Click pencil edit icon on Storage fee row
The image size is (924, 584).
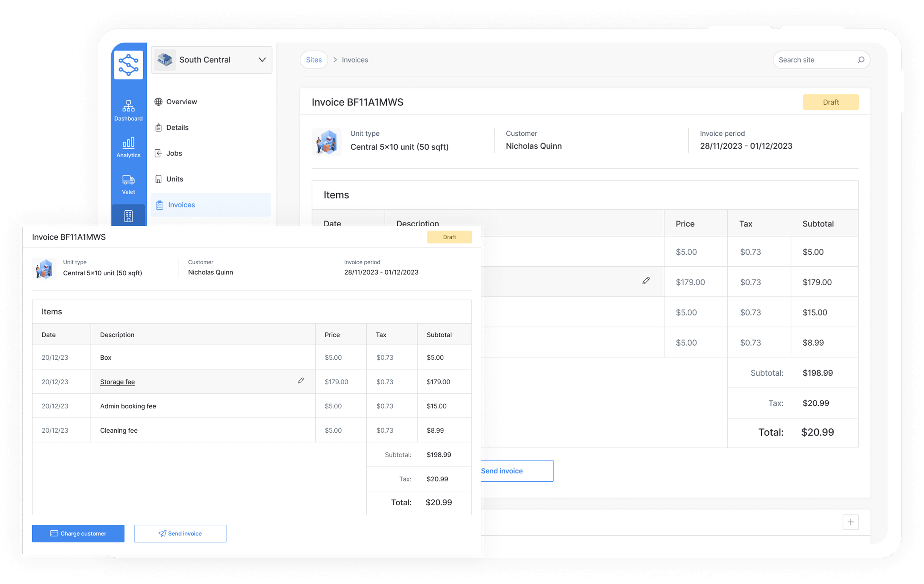pyautogui.click(x=301, y=381)
